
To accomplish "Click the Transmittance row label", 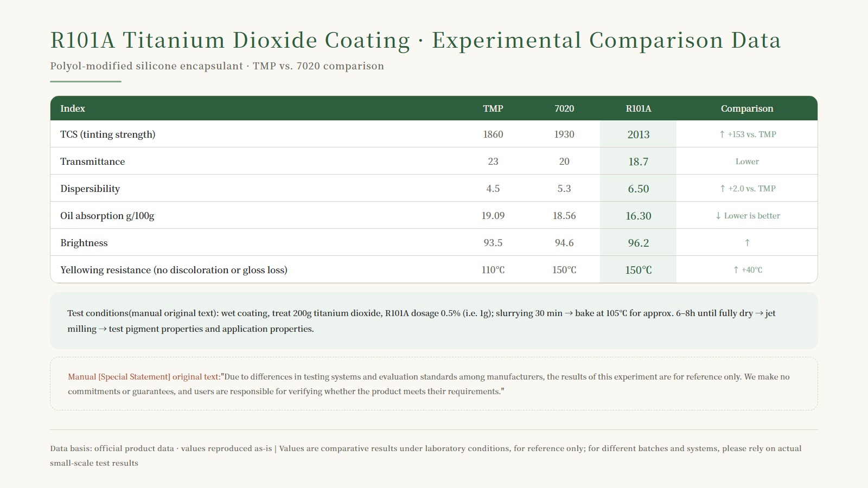I will coord(93,162).
